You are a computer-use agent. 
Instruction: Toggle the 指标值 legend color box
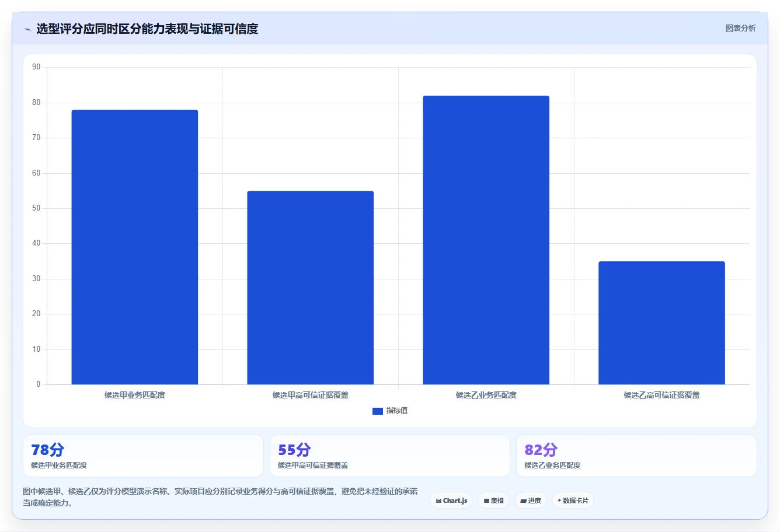(377, 411)
